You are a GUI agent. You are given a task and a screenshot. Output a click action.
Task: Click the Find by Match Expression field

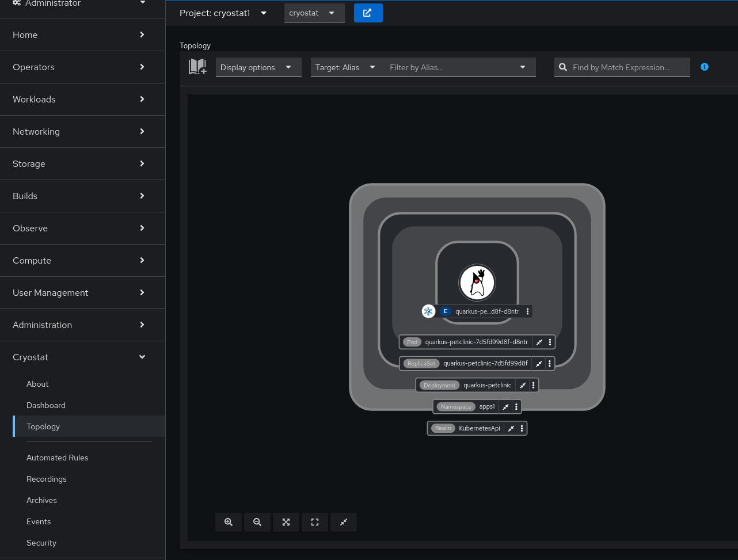[x=627, y=67]
